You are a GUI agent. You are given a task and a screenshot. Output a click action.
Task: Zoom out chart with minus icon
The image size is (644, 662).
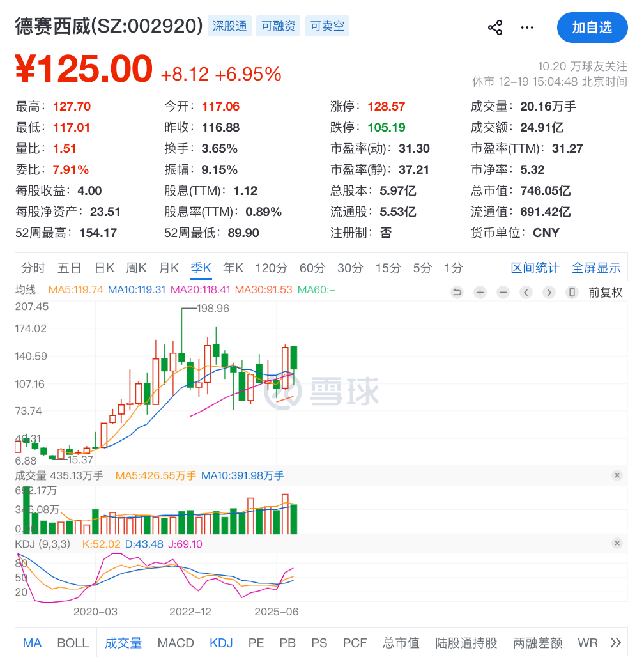coord(503,292)
